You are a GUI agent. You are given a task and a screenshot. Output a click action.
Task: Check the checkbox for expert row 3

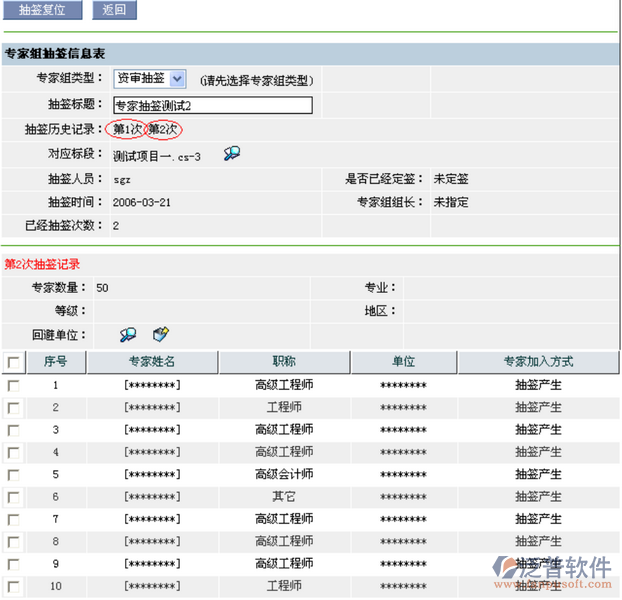(13, 430)
